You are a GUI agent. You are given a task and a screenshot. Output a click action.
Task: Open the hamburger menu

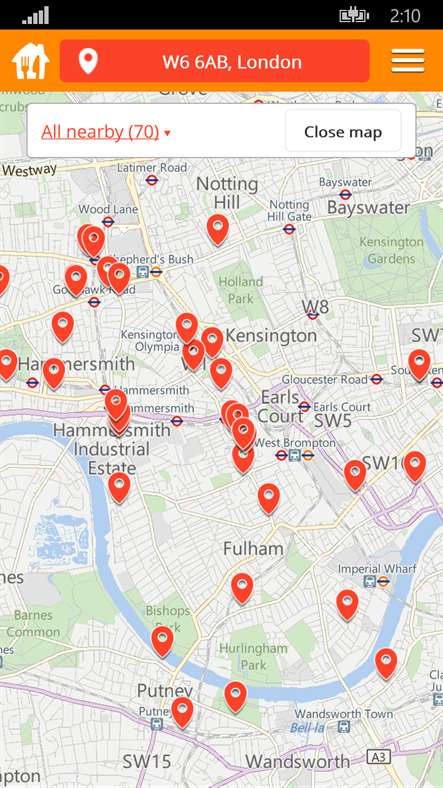coord(408,61)
